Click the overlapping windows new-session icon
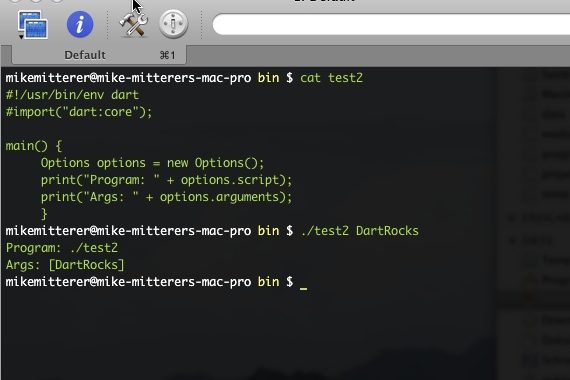The height and width of the screenshot is (380, 570). [x=33, y=24]
